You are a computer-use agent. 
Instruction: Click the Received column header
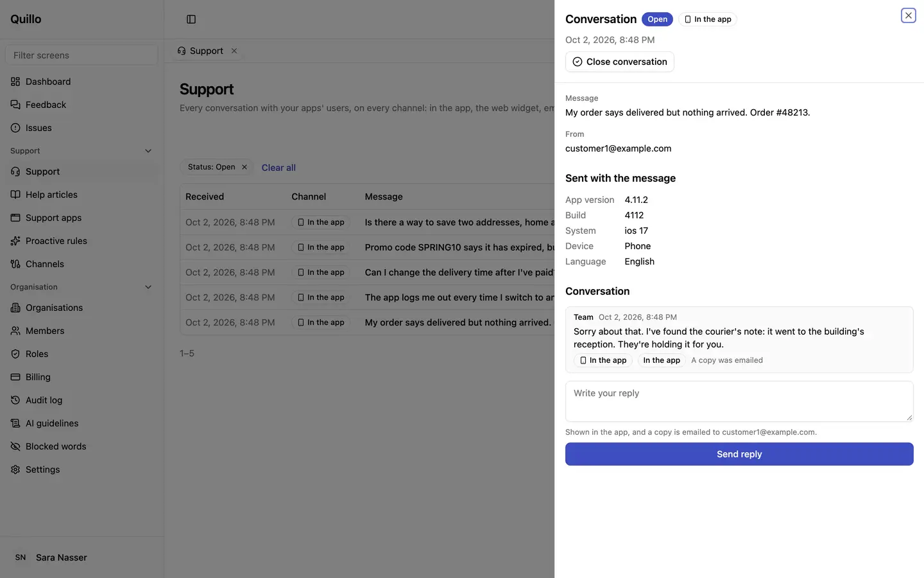pos(205,197)
